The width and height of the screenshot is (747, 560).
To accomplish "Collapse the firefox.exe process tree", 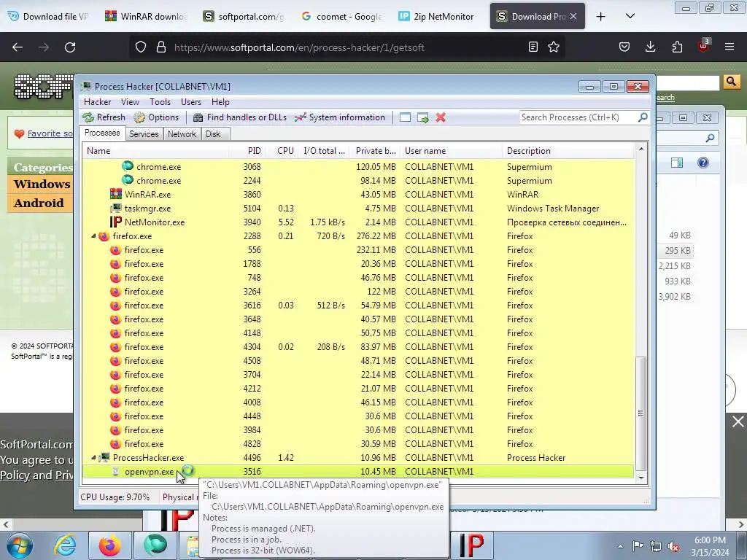I will click(x=93, y=236).
